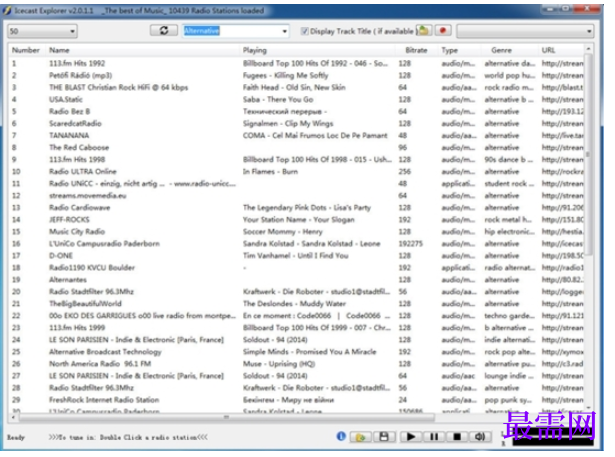Select The Red Caboose station

(x=296, y=147)
